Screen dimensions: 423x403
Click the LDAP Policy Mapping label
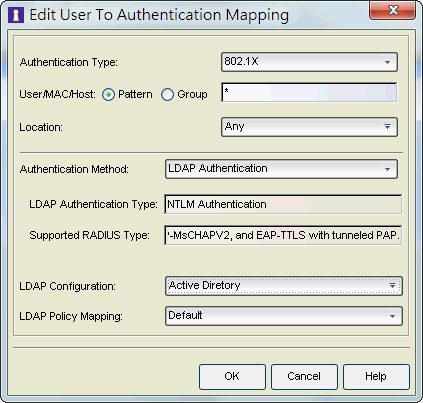coord(71,316)
